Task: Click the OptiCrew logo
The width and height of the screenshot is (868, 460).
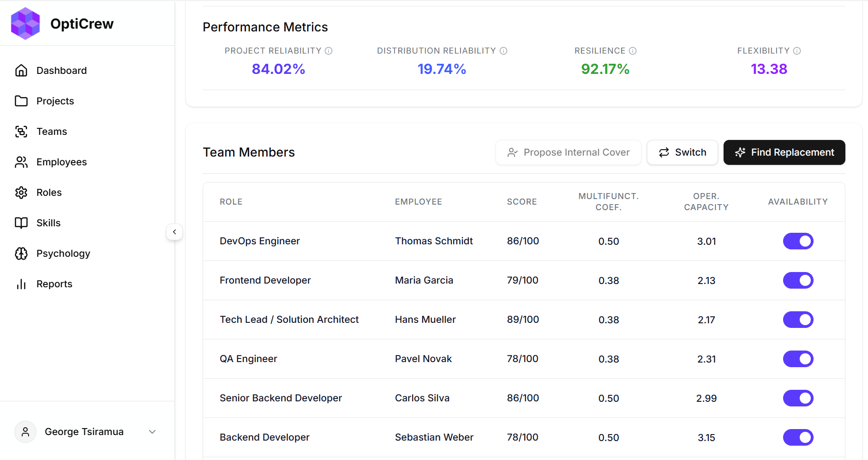Action: pos(25,23)
